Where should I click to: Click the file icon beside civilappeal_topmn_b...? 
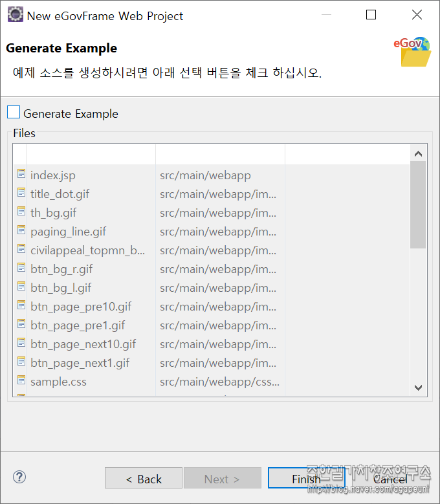(x=21, y=249)
